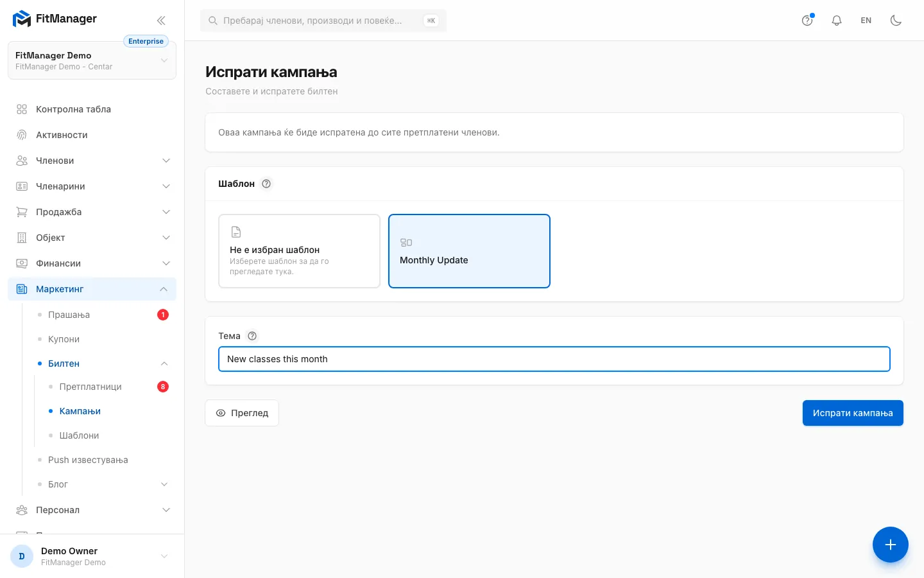Click help icon next to Тема
Screen dimensions: 924x578
click(252, 336)
